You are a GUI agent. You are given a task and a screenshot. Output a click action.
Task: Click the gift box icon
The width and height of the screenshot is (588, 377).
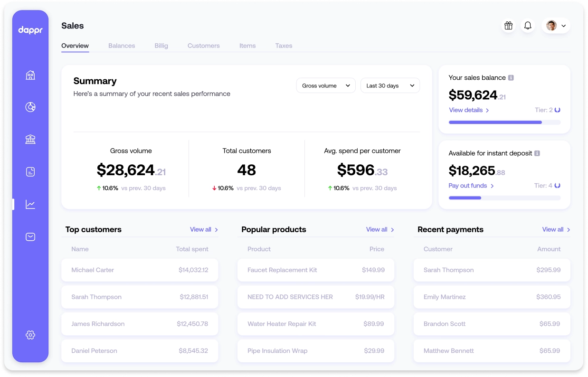[x=508, y=26]
